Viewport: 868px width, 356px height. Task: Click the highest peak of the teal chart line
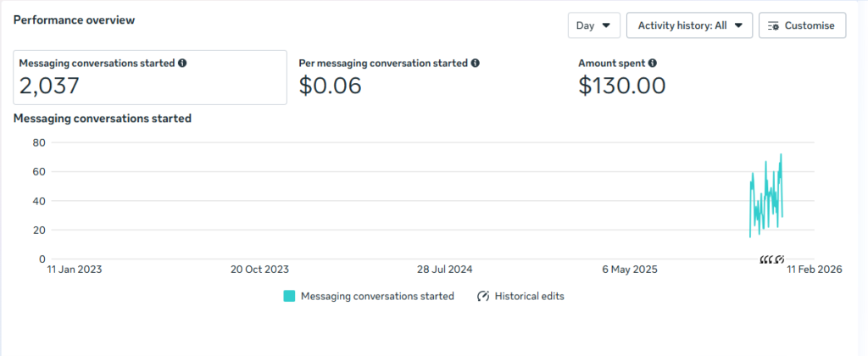coord(781,154)
